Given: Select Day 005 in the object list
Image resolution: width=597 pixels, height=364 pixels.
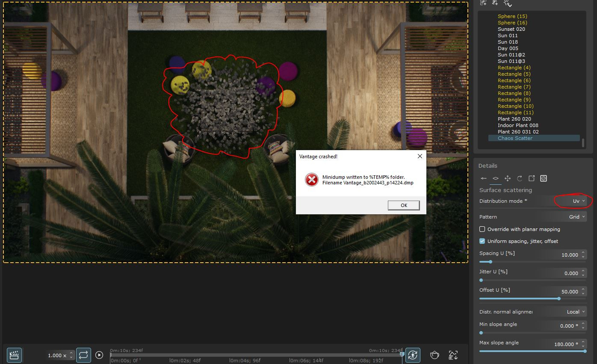Looking at the screenshot, I should tap(508, 48).
